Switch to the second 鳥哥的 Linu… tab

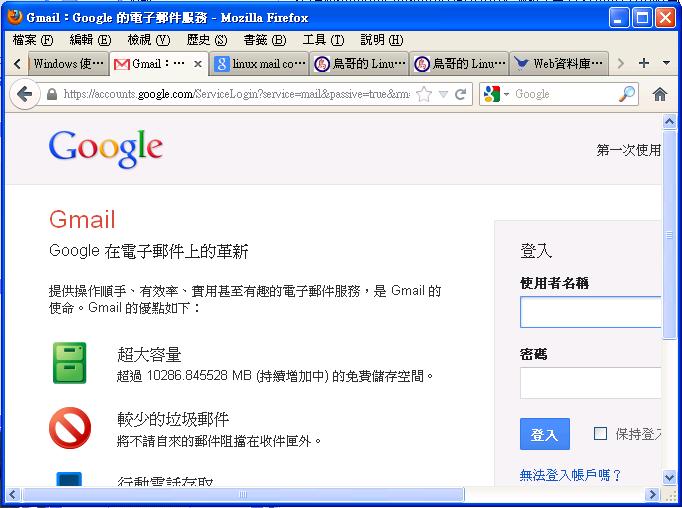coord(459,64)
